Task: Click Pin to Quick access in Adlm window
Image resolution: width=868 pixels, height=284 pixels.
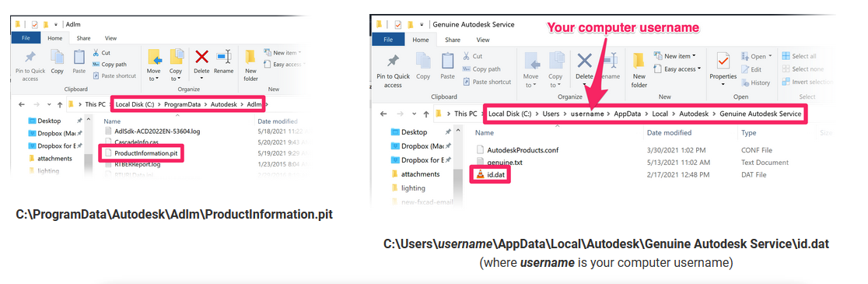Action: point(30,65)
